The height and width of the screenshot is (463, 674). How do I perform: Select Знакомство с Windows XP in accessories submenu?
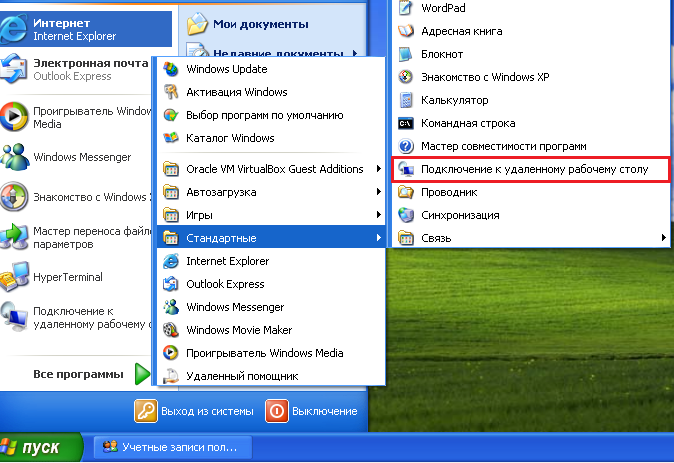531,77
